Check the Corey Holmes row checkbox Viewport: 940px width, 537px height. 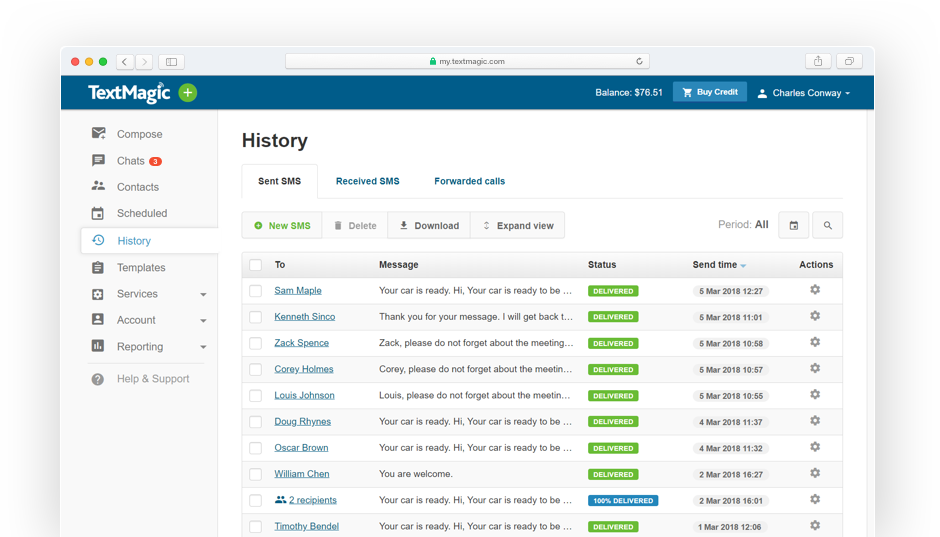pos(256,369)
